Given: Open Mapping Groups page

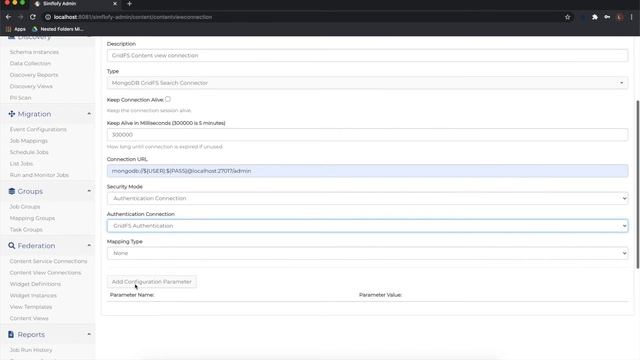Looking at the screenshot, I should [x=32, y=218].
